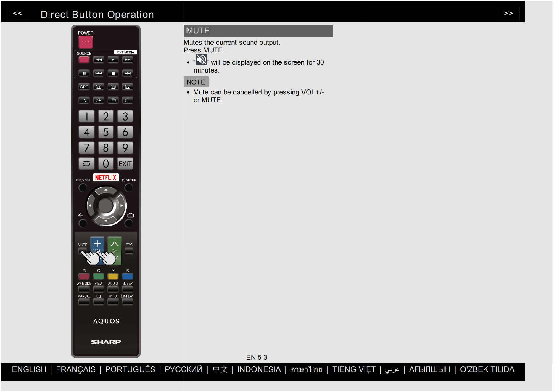
Task: Click the up arrow on the remote d-pad
Action: pyautogui.click(x=106, y=190)
